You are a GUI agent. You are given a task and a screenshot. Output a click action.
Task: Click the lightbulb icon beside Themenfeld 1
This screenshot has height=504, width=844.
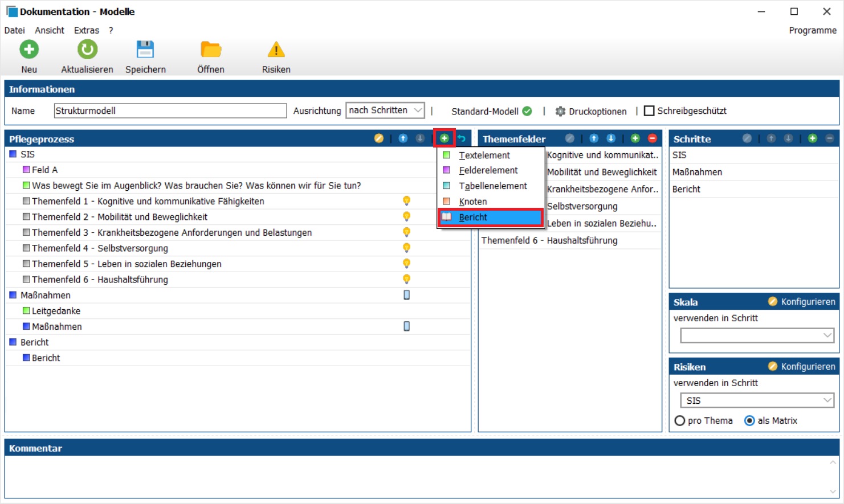tap(406, 200)
